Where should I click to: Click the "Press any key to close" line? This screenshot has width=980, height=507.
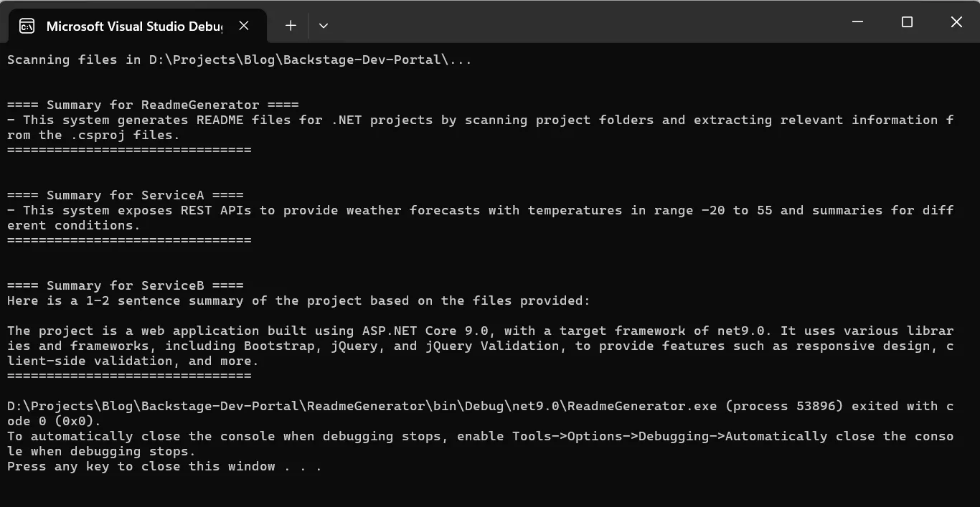pyautogui.click(x=164, y=466)
